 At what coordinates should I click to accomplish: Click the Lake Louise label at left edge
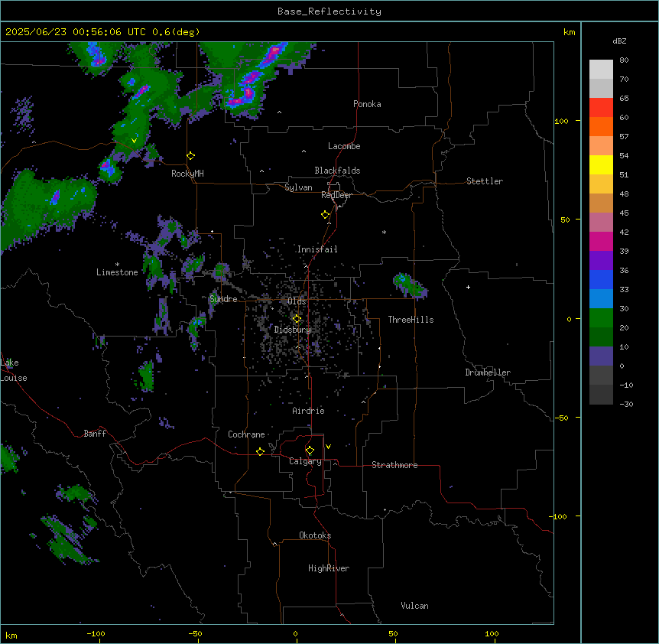point(14,370)
